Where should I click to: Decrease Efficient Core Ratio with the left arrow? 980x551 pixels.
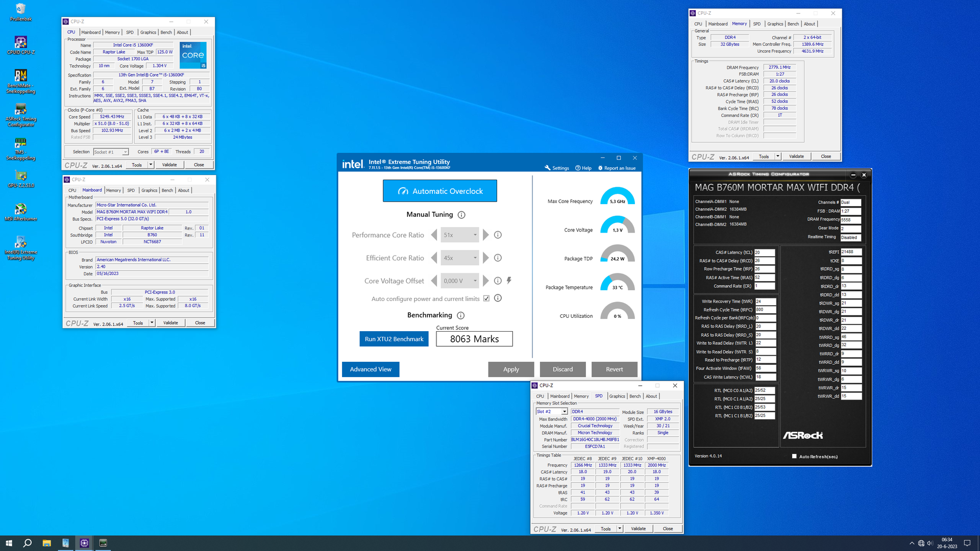[x=434, y=258]
